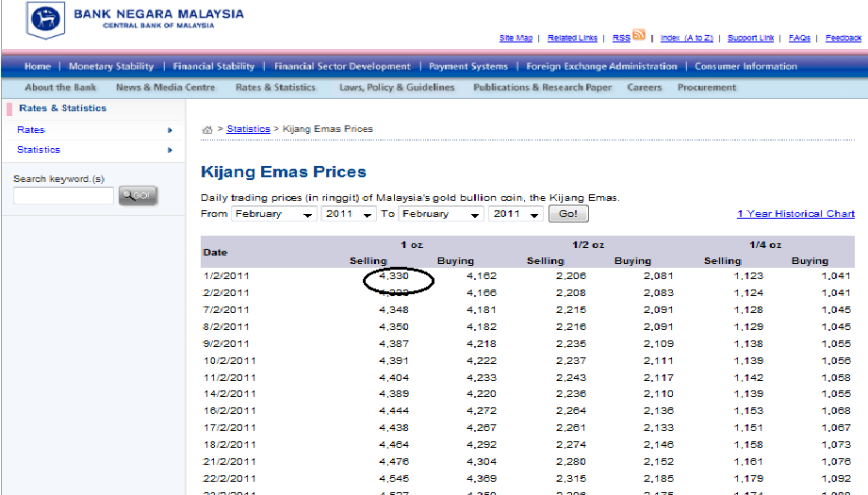
Task: Open Foreign Exchange Administration menu
Action: point(601,66)
